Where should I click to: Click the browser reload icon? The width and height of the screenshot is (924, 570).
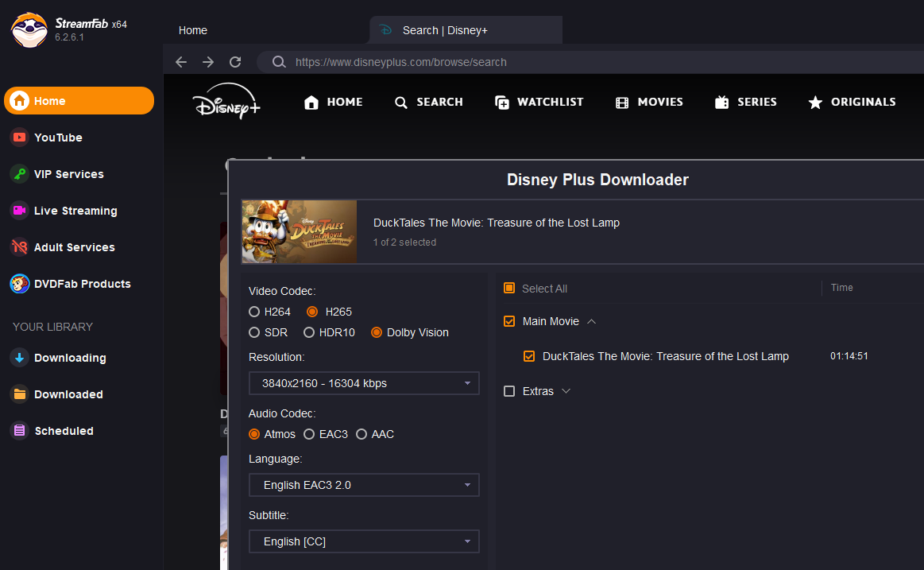pos(235,62)
